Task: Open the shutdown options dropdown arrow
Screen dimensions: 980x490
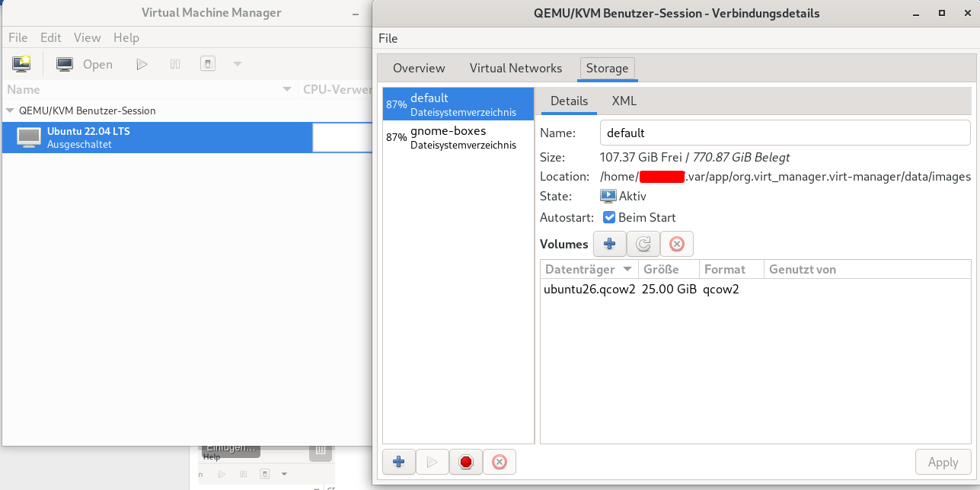Action: pyautogui.click(x=238, y=64)
